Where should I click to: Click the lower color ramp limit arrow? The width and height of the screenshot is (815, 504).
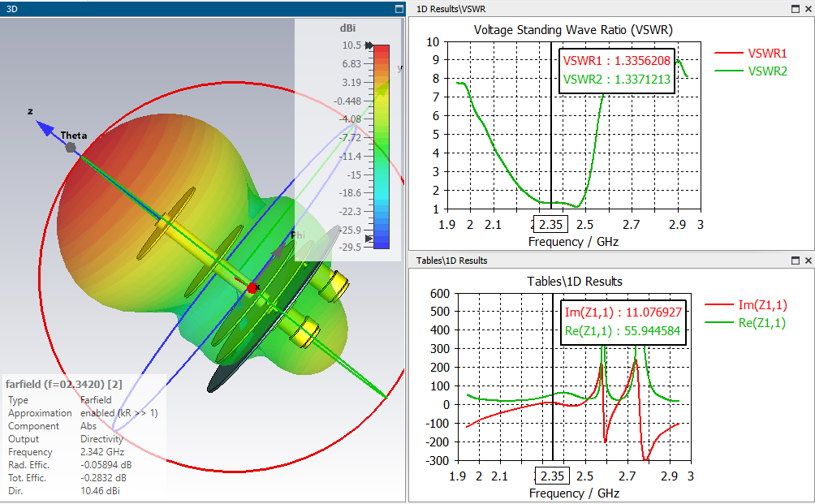369,239
